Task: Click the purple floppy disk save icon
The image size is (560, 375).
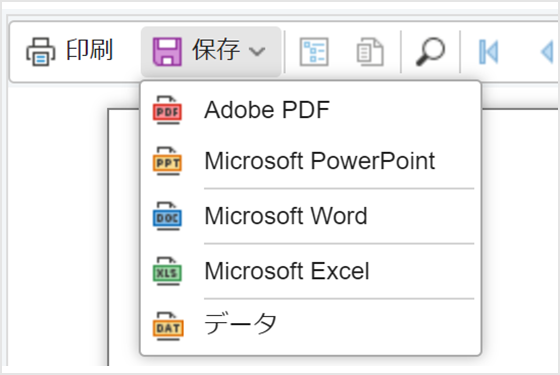Action: point(167,52)
